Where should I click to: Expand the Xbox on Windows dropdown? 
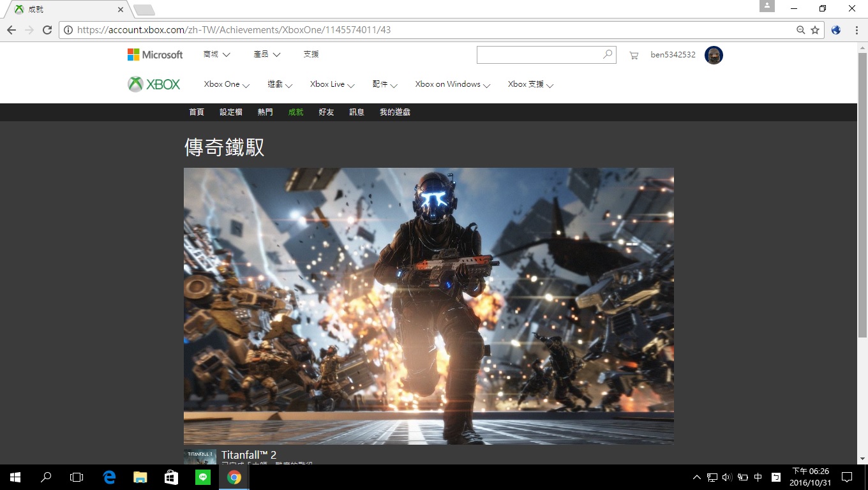click(453, 84)
